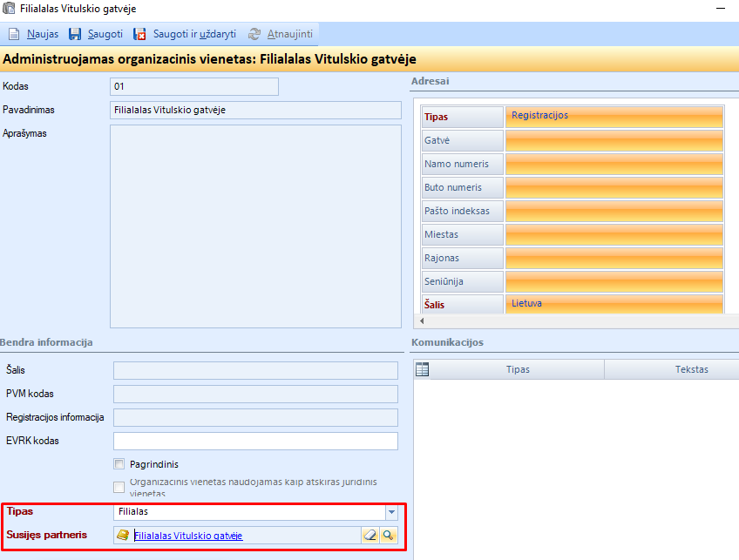739x560 pixels.
Task: Click the Aprašymas description text area
Action: pos(255,225)
